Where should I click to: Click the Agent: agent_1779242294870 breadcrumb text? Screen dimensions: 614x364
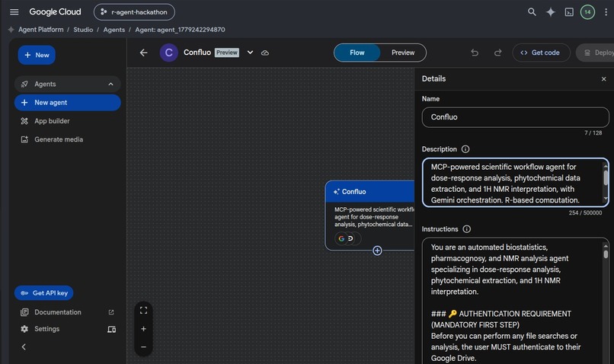click(180, 30)
